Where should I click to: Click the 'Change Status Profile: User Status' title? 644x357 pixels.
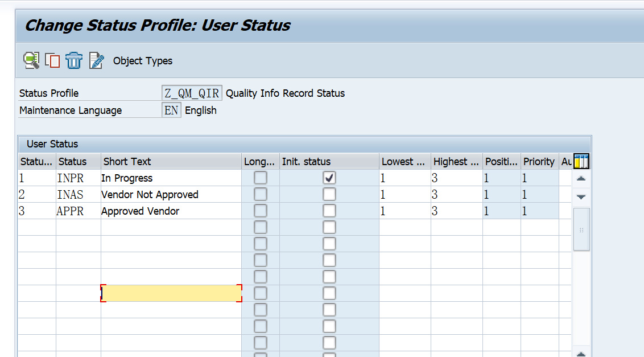[x=158, y=25]
